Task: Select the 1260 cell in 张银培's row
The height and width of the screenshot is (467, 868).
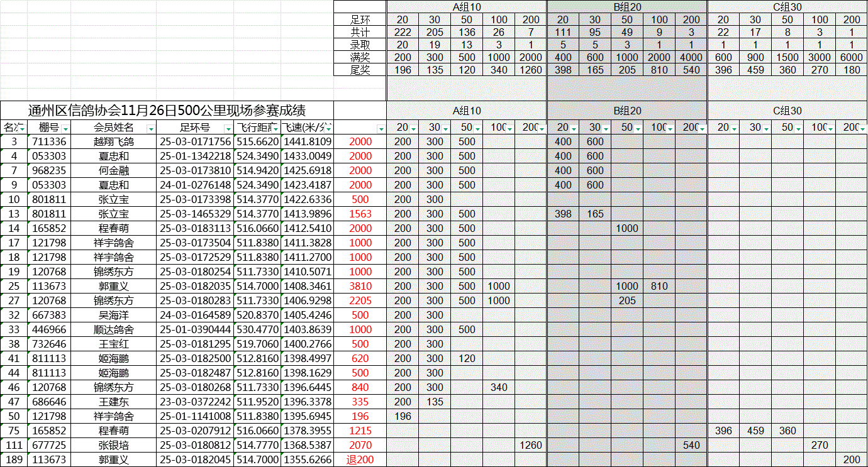Action: coord(531,445)
